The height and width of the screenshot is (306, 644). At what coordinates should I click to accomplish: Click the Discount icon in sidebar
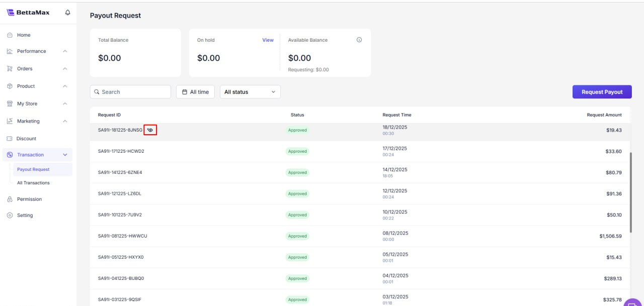pyautogui.click(x=10, y=139)
